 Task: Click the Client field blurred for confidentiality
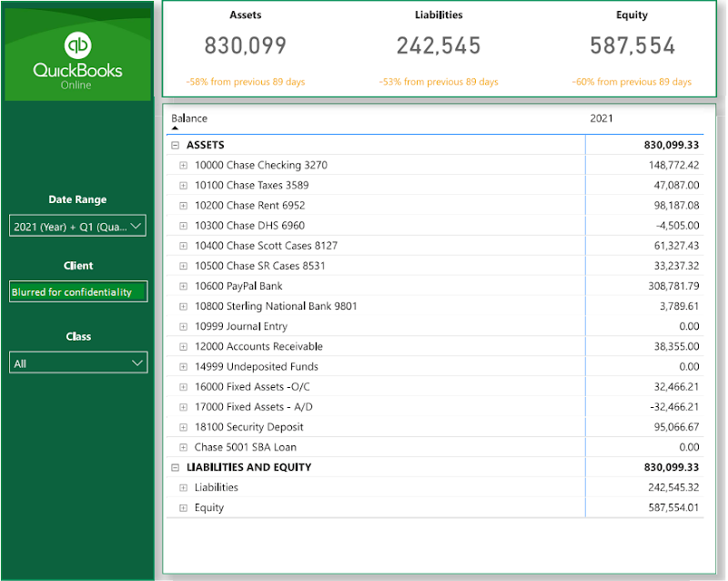(x=78, y=291)
